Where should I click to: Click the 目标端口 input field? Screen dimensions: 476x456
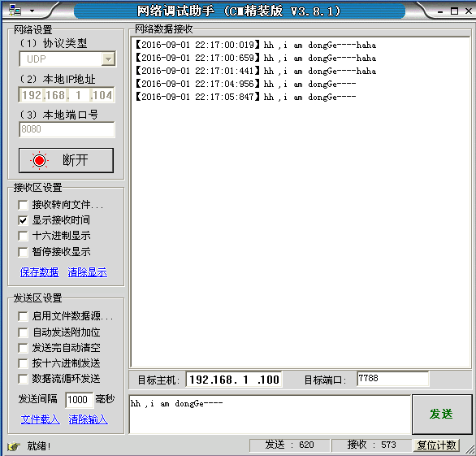(x=393, y=379)
